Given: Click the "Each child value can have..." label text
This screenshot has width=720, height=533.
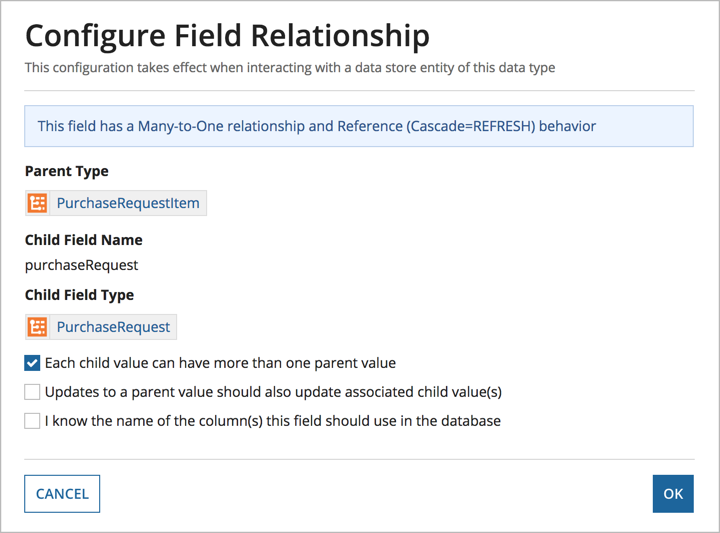Looking at the screenshot, I should click(x=220, y=363).
